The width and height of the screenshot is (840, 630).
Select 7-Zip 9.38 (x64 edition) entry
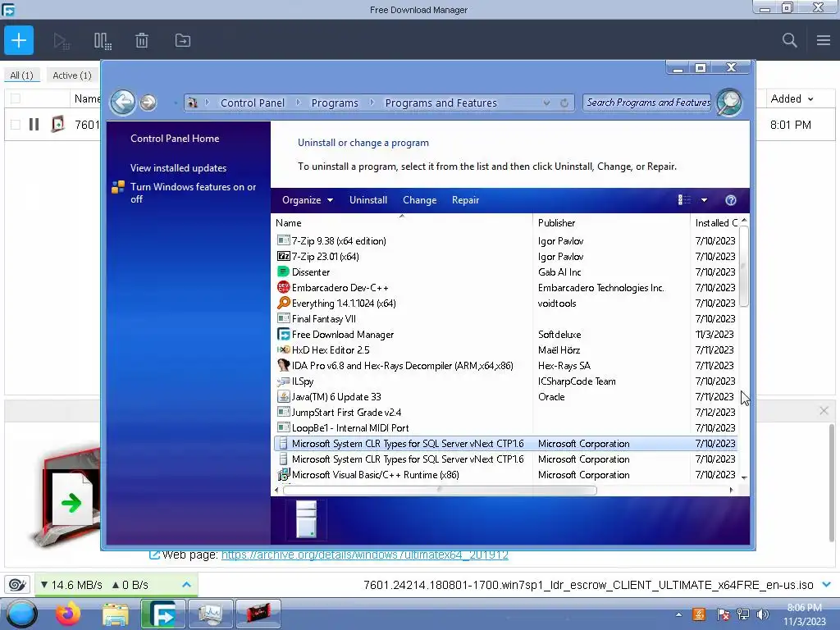pos(505,241)
